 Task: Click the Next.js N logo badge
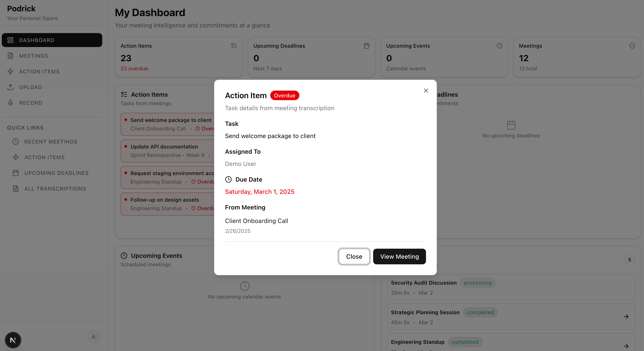(x=13, y=340)
